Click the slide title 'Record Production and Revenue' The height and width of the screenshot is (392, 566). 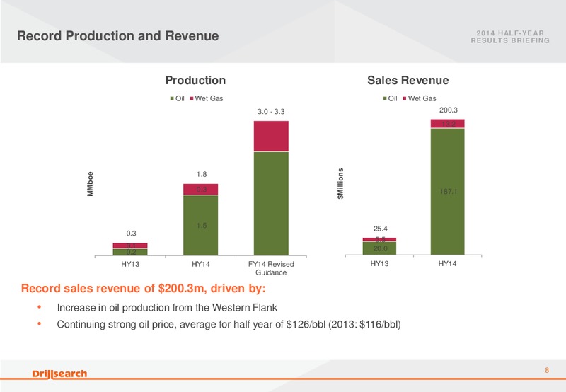coord(117,36)
